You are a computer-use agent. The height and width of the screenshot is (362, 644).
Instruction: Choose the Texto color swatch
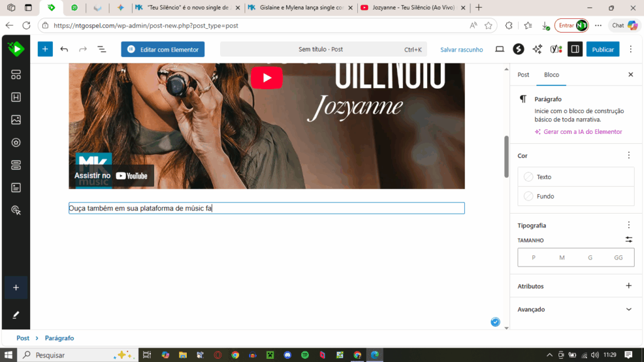575,177
